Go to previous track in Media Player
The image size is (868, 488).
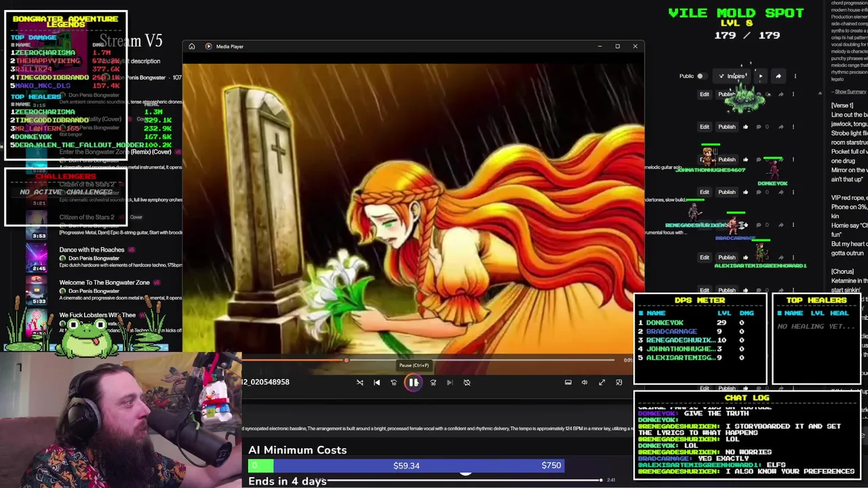377,382
